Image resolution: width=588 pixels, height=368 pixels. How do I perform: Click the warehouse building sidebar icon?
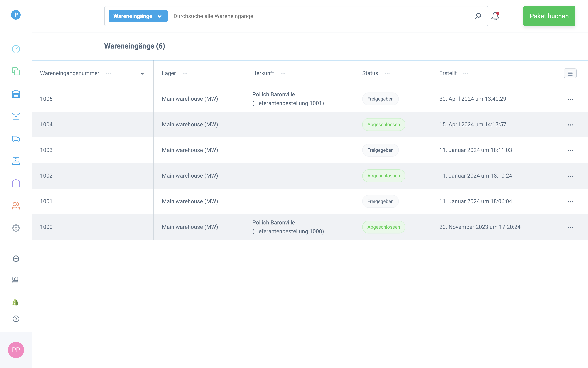[x=16, y=94]
